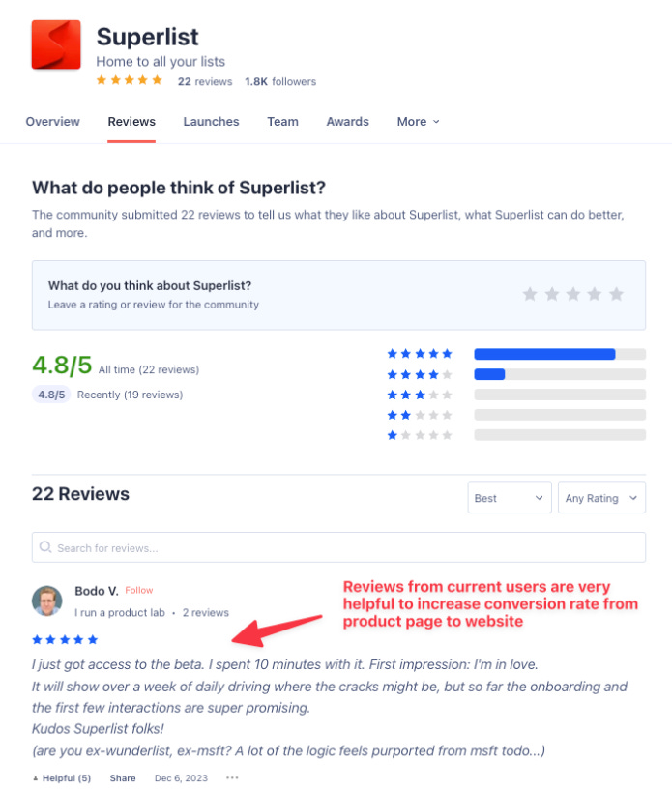Open the Team tab

(x=282, y=122)
